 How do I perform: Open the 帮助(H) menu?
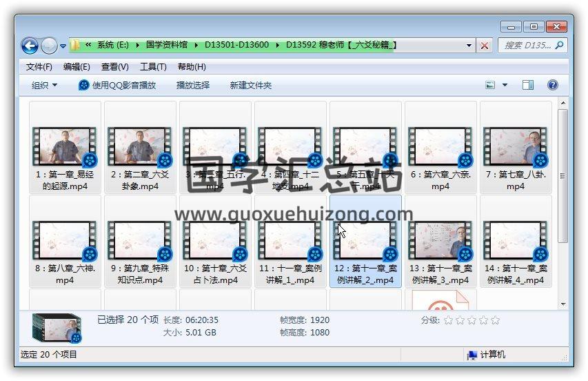192,67
